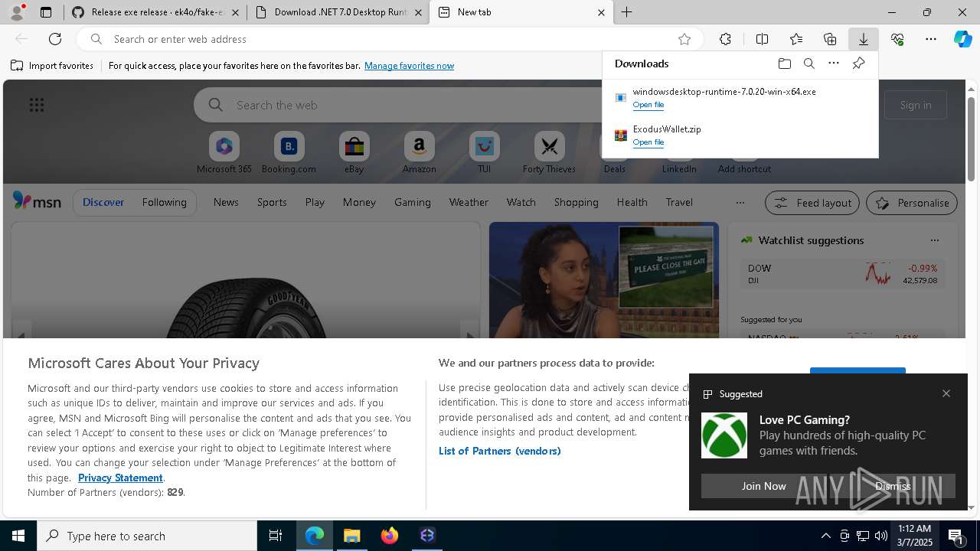Open the apps grid launcher
Screen dimensions: 980x551
point(36,105)
